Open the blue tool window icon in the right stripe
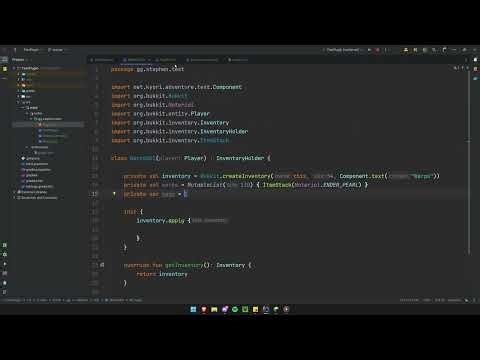 (475, 78)
